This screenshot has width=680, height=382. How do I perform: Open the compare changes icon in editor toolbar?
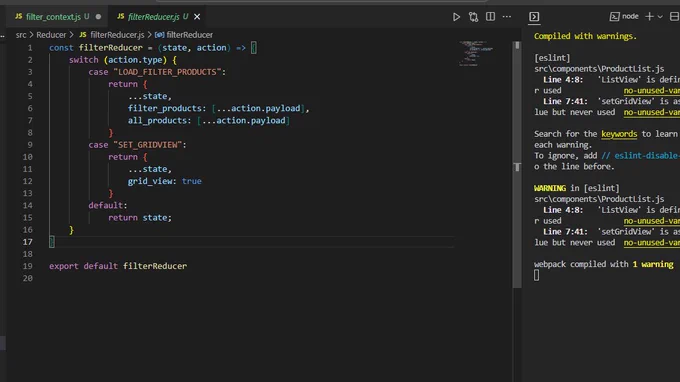(473, 17)
